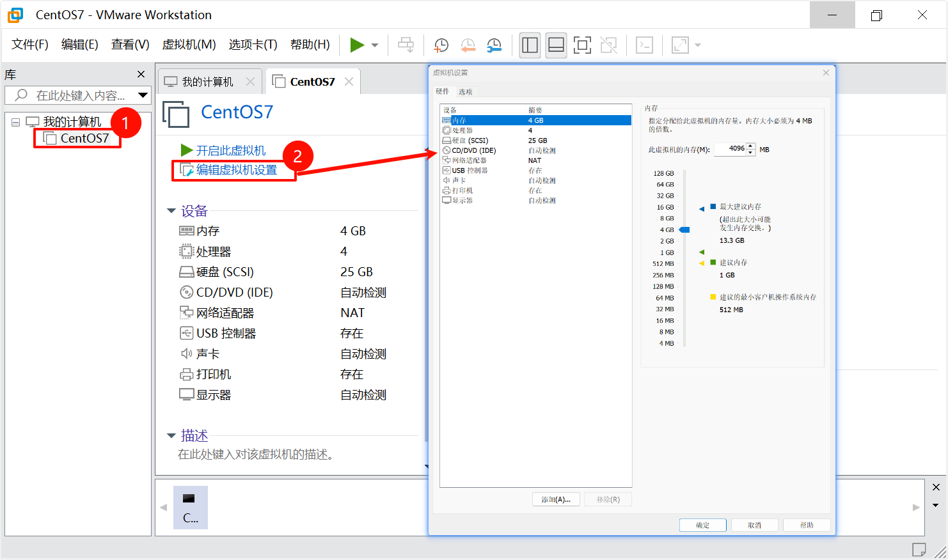This screenshot has width=948, height=560.
Task: Click 取消 in the settings dialog
Action: click(x=755, y=525)
